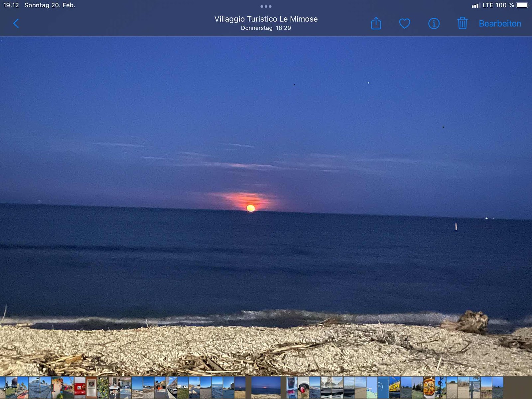This screenshot has width=532, height=399.
Task: Open the pizza thumbnail in the filmstrip
Action: pyautogui.click(x=429, y=387)
